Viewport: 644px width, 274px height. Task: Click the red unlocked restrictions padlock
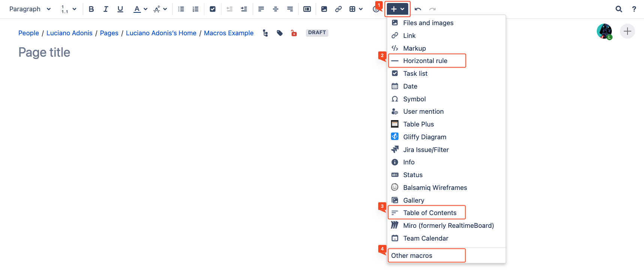click(x=294, y=33)
